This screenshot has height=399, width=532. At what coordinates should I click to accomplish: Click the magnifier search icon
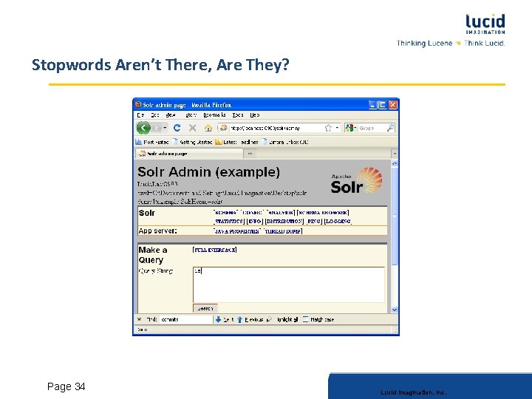391,128
